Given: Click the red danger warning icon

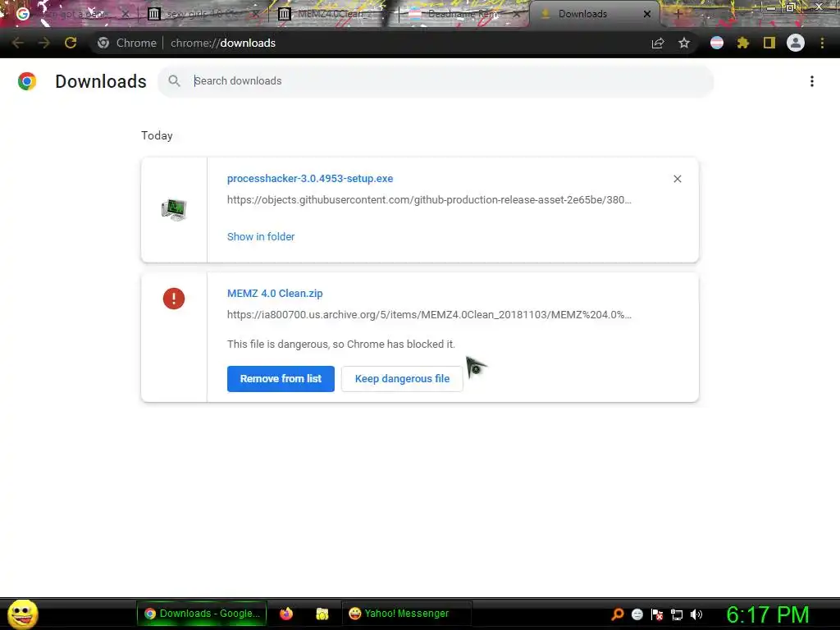Looking at the screenshot, I should (174, 299).
